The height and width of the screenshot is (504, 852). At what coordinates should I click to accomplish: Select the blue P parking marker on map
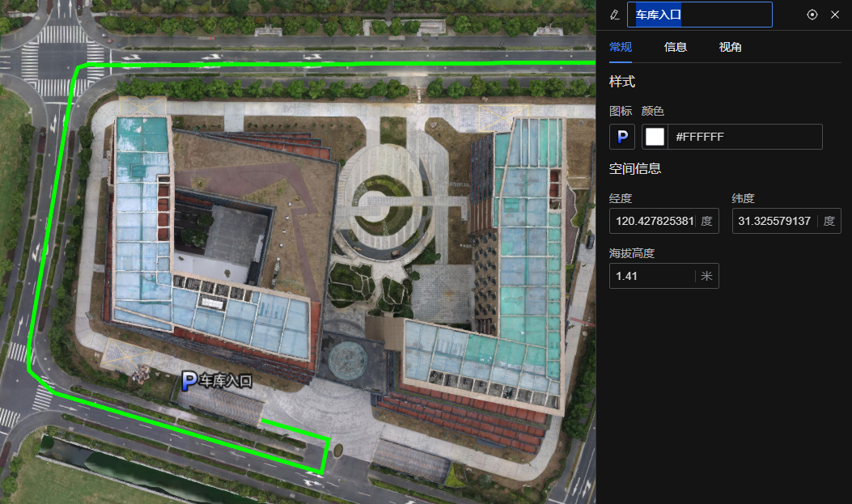189,381
